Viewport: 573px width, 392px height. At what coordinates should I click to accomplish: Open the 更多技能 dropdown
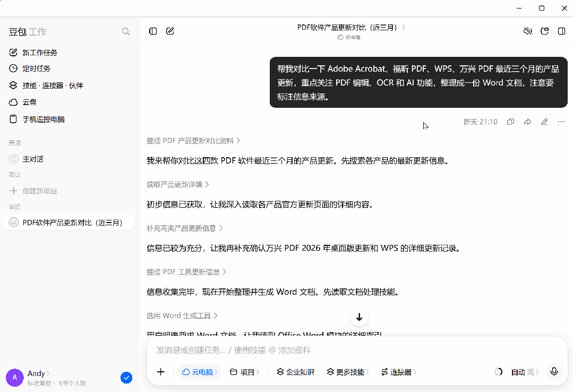[x=347, y=372]
